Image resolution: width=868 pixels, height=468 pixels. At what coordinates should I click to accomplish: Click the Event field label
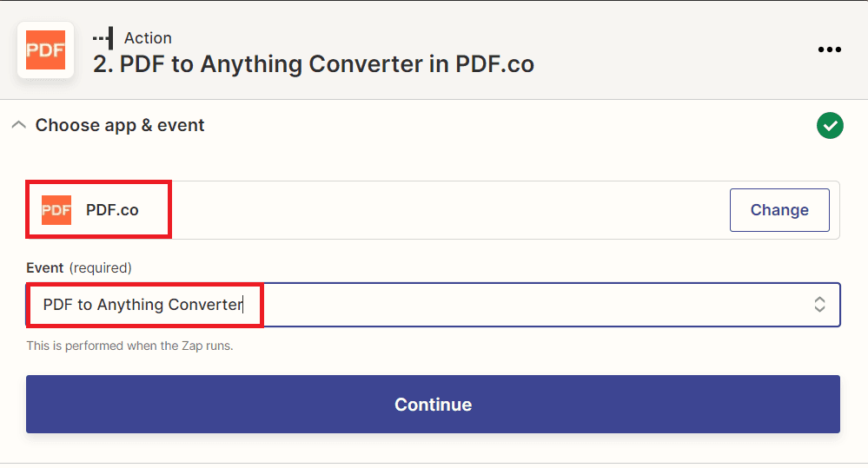click(x=45, y=267)
